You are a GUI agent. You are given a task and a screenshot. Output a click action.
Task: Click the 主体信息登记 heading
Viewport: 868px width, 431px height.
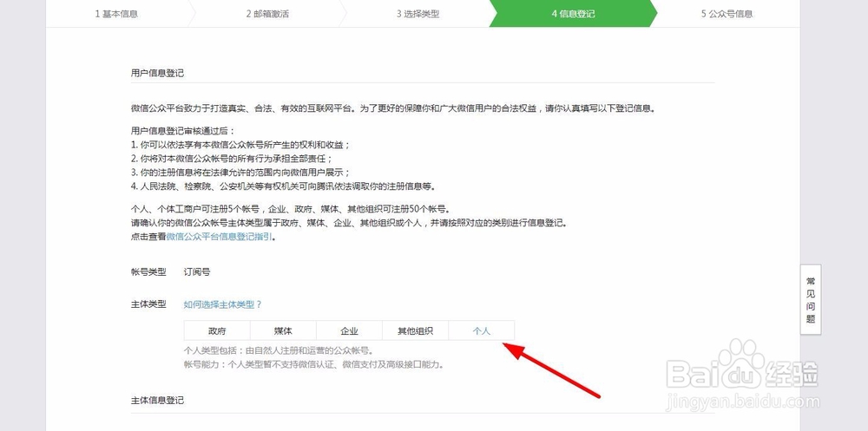(x=157, y=400)
